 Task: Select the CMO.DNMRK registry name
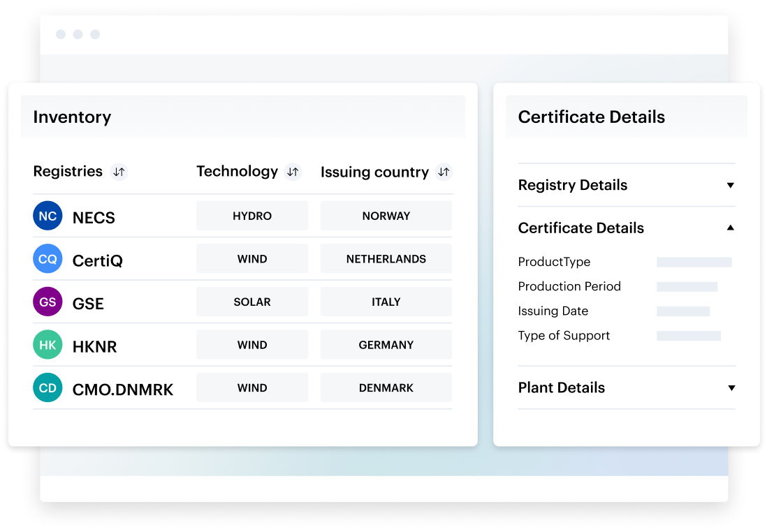[x=123, y=390]
